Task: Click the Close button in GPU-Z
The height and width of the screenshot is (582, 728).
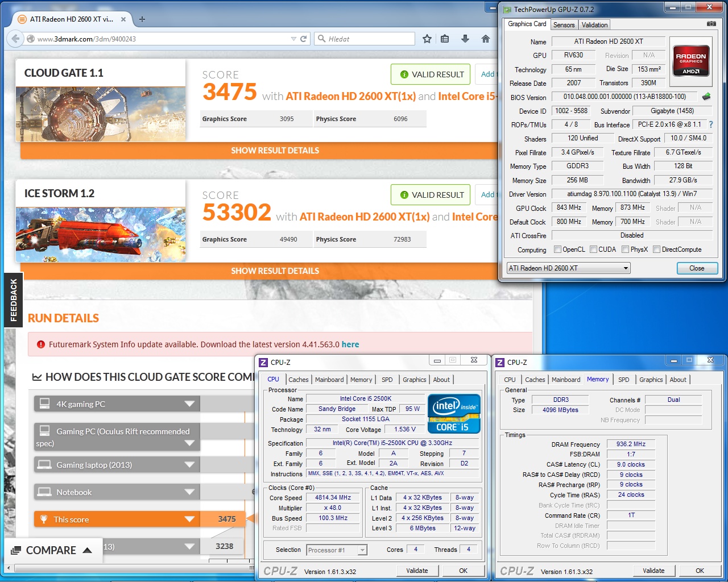Action: tap(696, 268)
